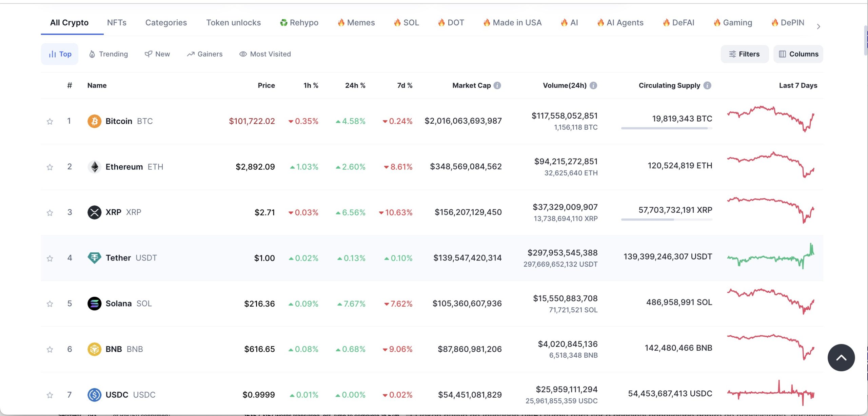Click Solana market cap $105,360,607,936
868x416 pixels.
click(x=467, y=304)
